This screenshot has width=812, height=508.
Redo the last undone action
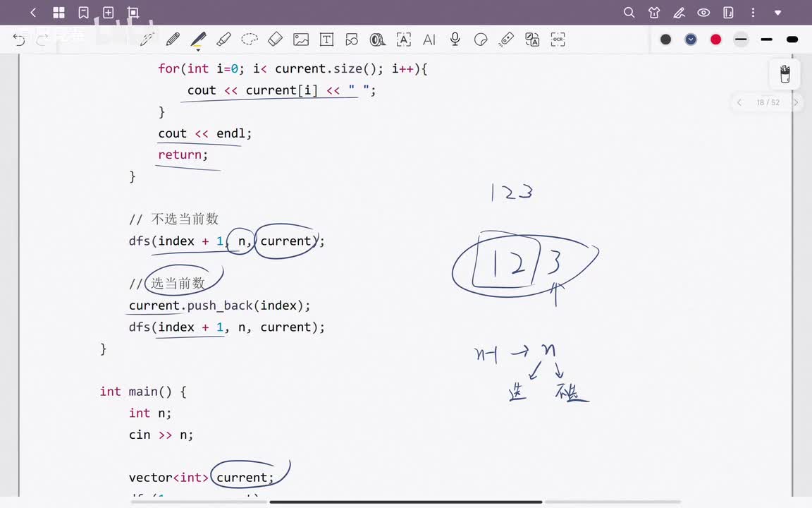coord(42,40)
